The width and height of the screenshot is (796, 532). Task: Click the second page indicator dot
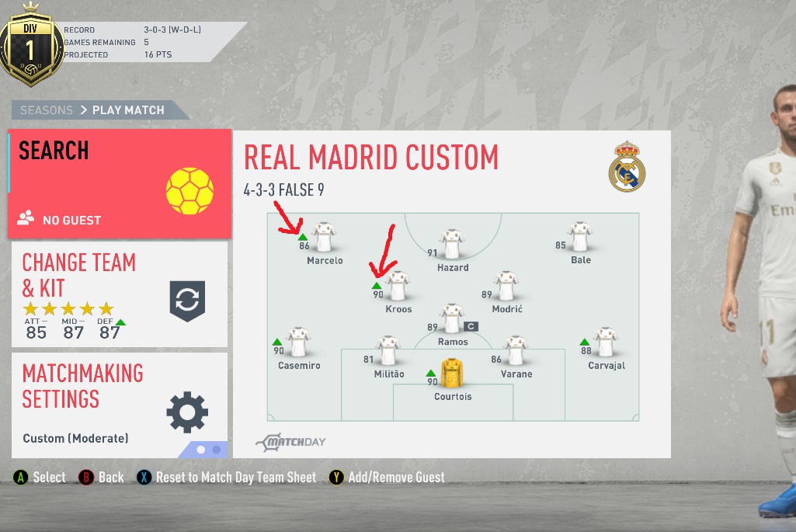216,450
